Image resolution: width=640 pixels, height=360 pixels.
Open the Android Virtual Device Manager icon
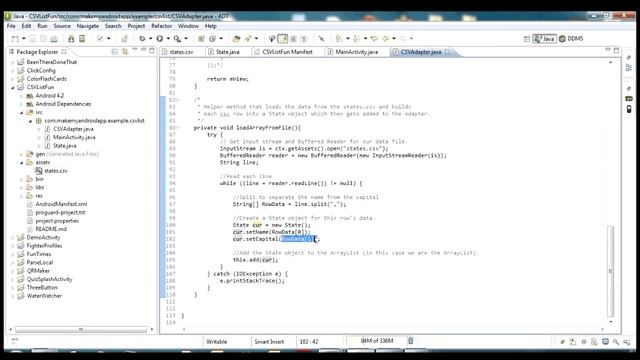pos(82,39)
